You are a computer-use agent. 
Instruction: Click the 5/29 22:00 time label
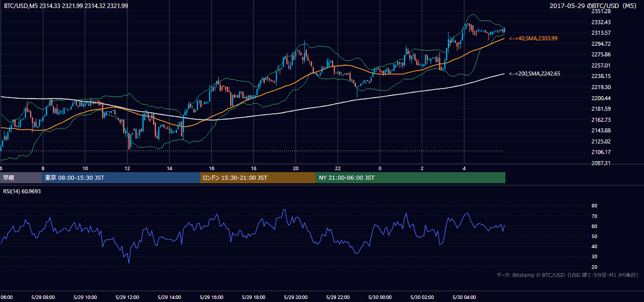click(338, 297)
